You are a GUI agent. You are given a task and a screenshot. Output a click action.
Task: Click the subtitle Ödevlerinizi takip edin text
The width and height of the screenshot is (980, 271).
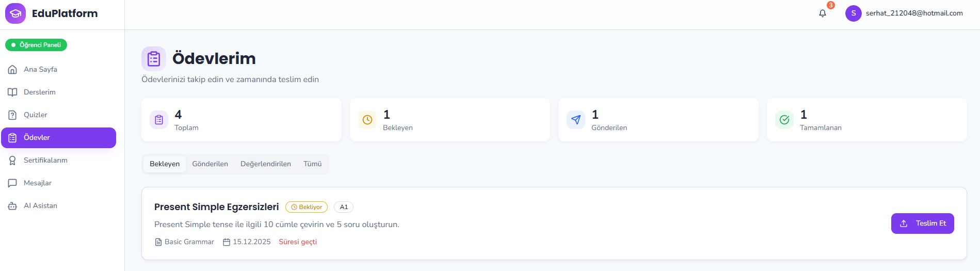[230, 79]
